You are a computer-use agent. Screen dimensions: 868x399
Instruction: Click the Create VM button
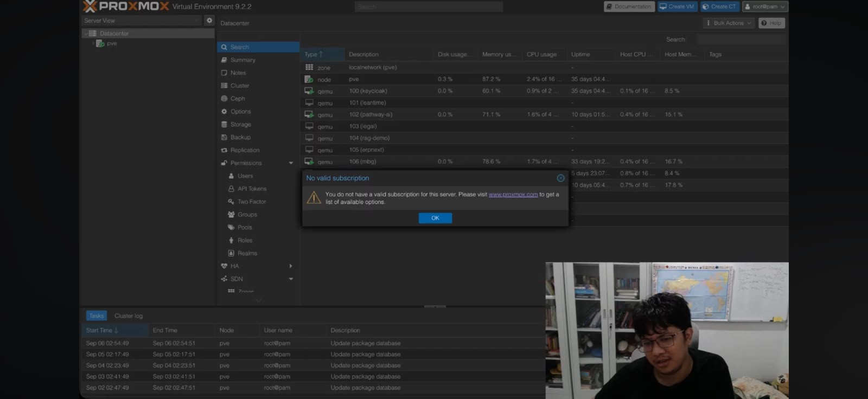point(677,7)
